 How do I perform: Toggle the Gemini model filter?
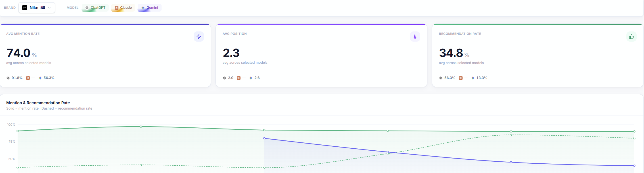coord(149,8)
